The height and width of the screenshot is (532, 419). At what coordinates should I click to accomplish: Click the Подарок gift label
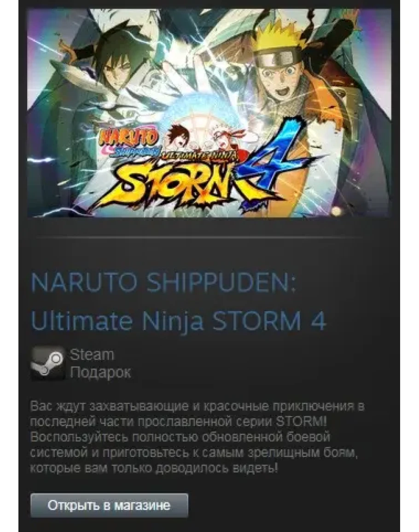point(100,373)
